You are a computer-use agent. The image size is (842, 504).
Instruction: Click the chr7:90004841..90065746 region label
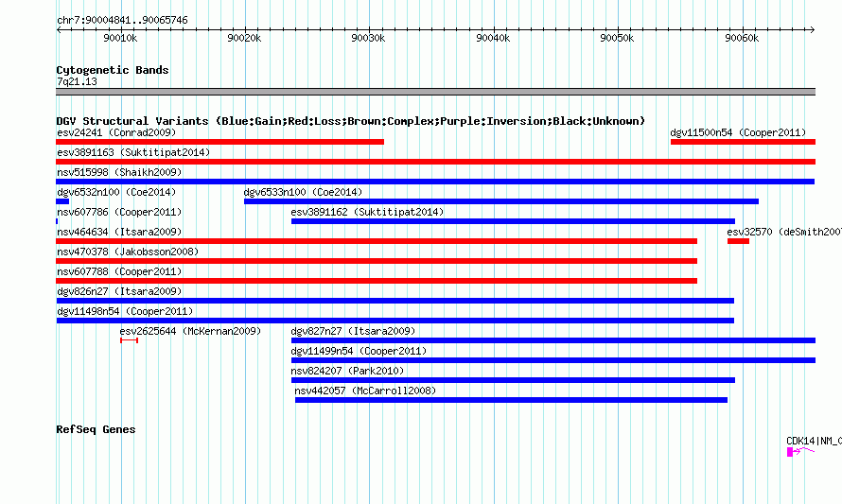[122, 21]
